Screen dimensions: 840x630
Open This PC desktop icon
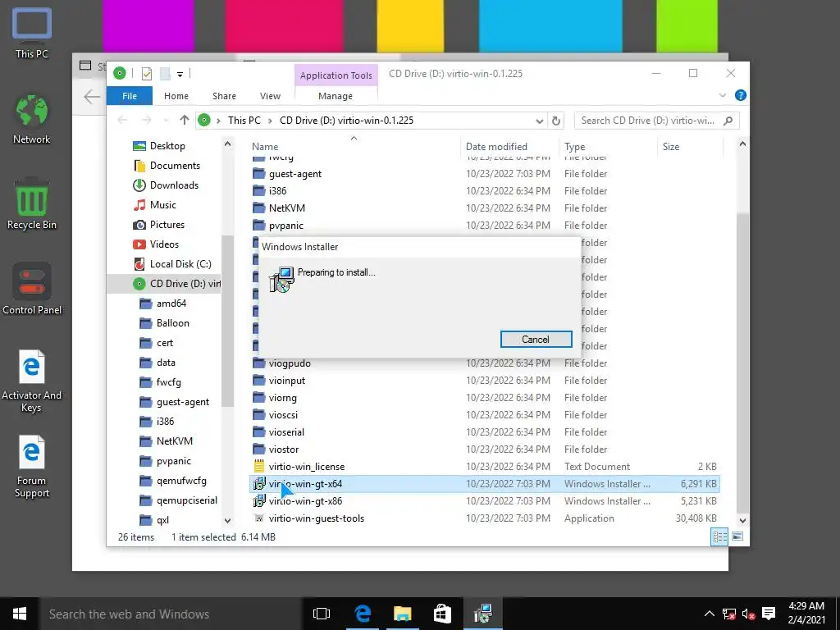(32, 33)
